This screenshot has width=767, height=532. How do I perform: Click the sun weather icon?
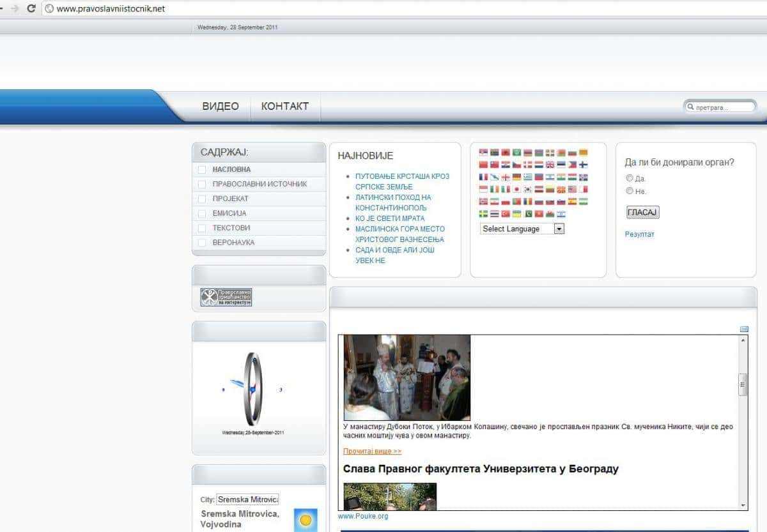pos(306,521)
